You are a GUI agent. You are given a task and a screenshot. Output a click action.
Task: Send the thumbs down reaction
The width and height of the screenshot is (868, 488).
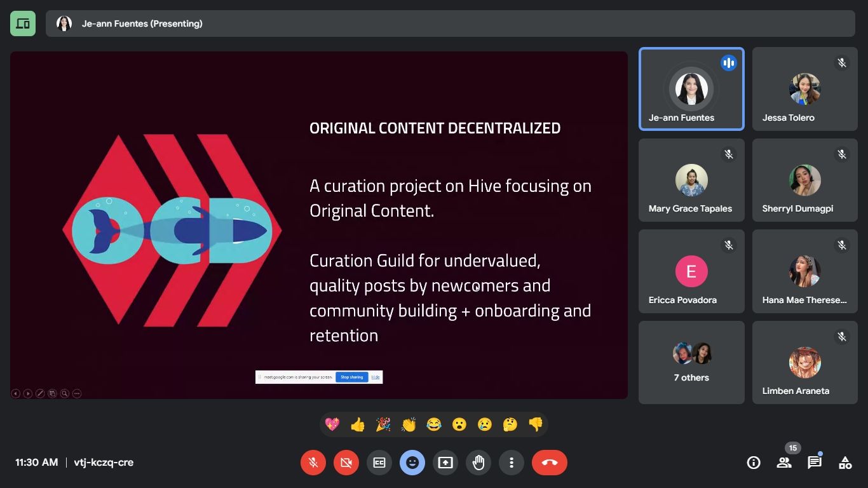(x=536, y=424)
